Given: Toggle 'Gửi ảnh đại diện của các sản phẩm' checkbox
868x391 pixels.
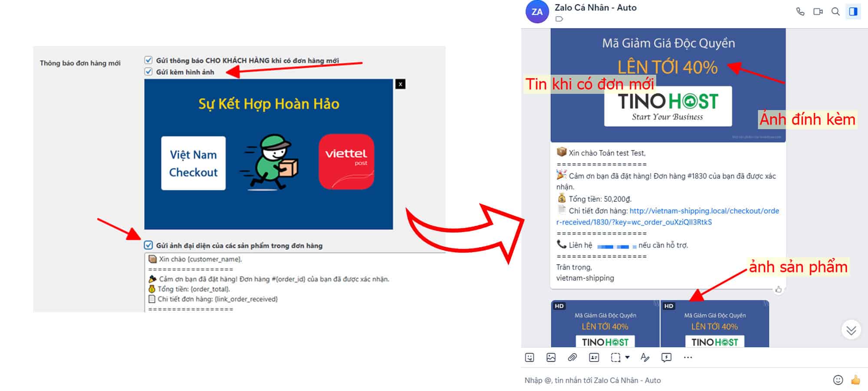Looking at the screenshot, I should tap(148, 245).
